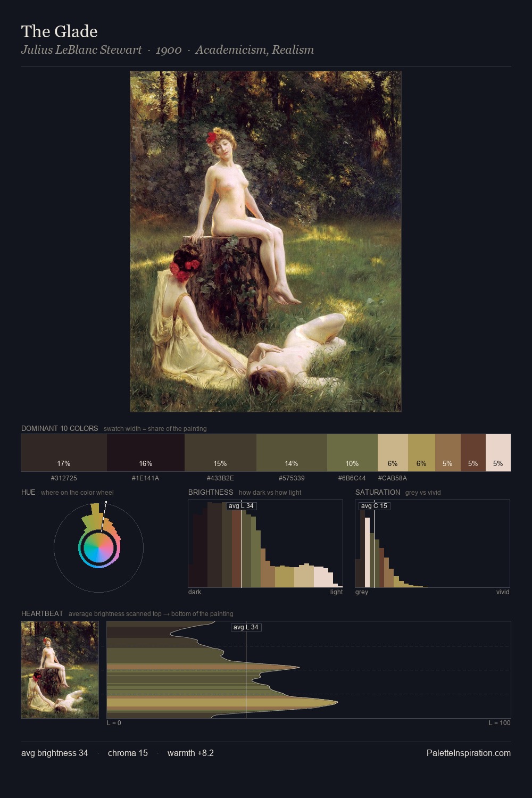Screen dimensions: 532x798
Task: Pick the 15% dark olive-brown swatch
Action: click(x=220, y=453)
